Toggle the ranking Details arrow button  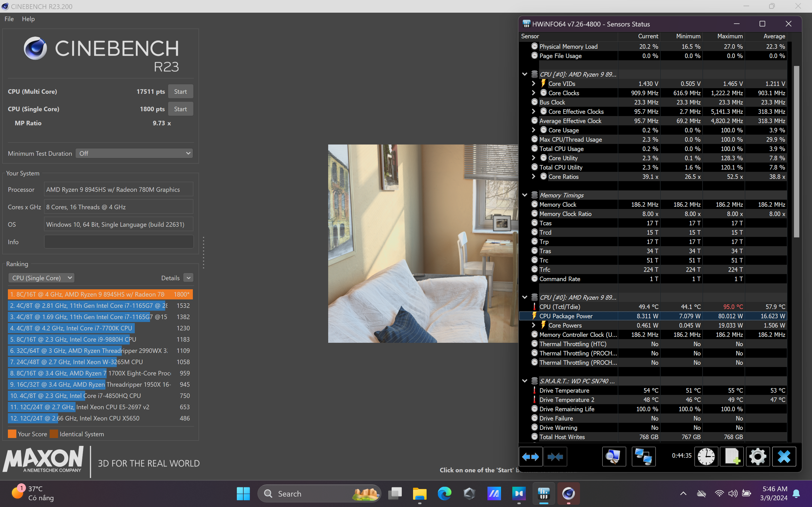coord(189,278)
